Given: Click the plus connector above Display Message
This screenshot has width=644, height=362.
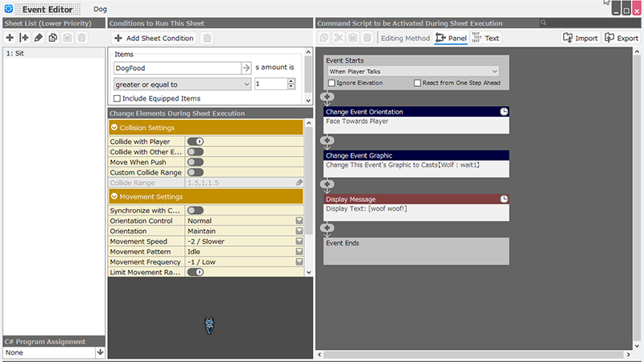Looking at the screenshot, I should click(328, 185).
